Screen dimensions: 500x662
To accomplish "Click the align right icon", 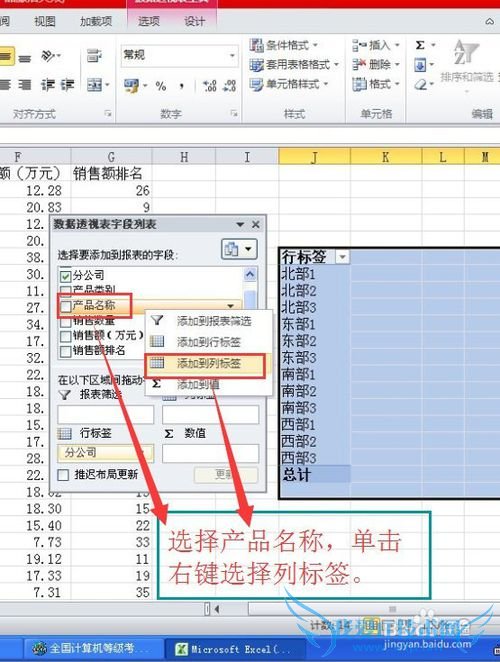I will pos(24,85).
